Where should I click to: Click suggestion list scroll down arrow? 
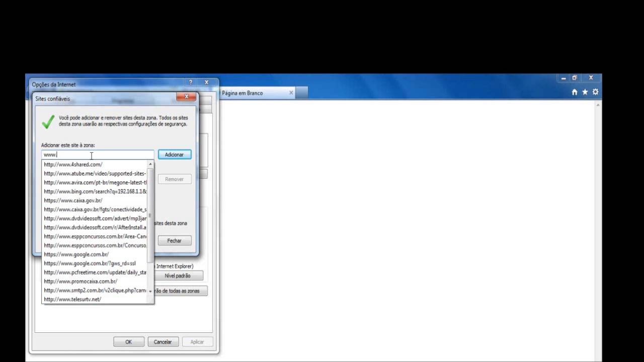pos(150,291)
